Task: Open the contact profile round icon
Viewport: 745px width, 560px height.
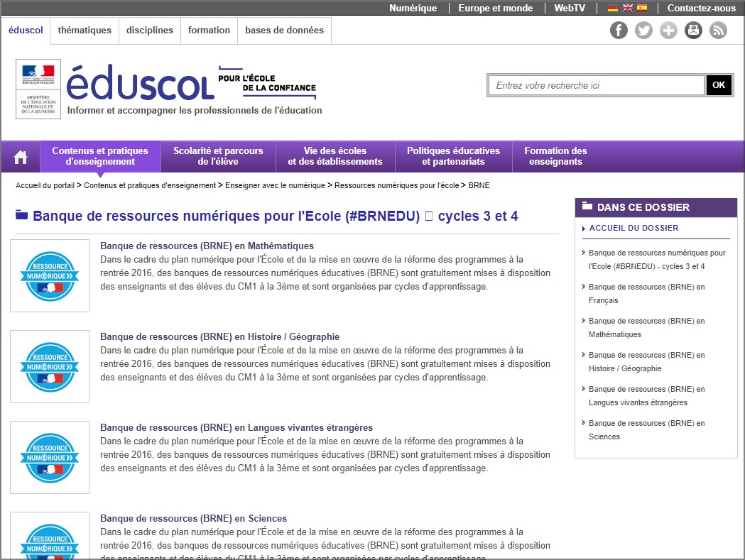Action: pos(693,31)
